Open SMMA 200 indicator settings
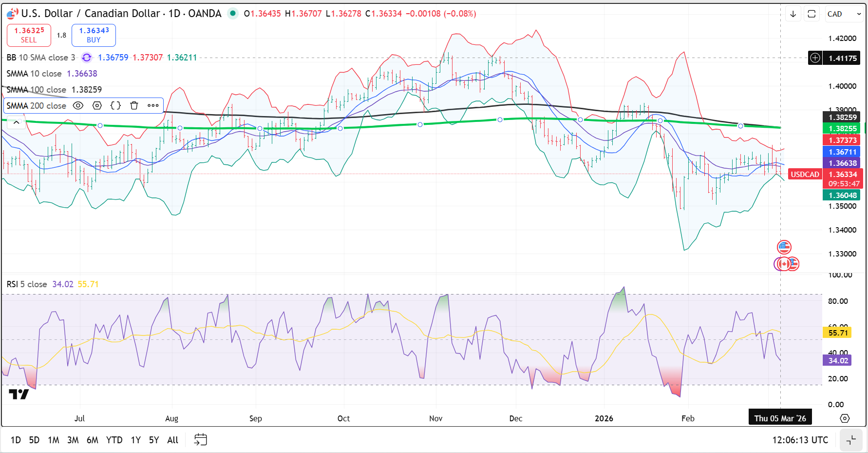The image size is (868, 453). (x=97, y=106)
